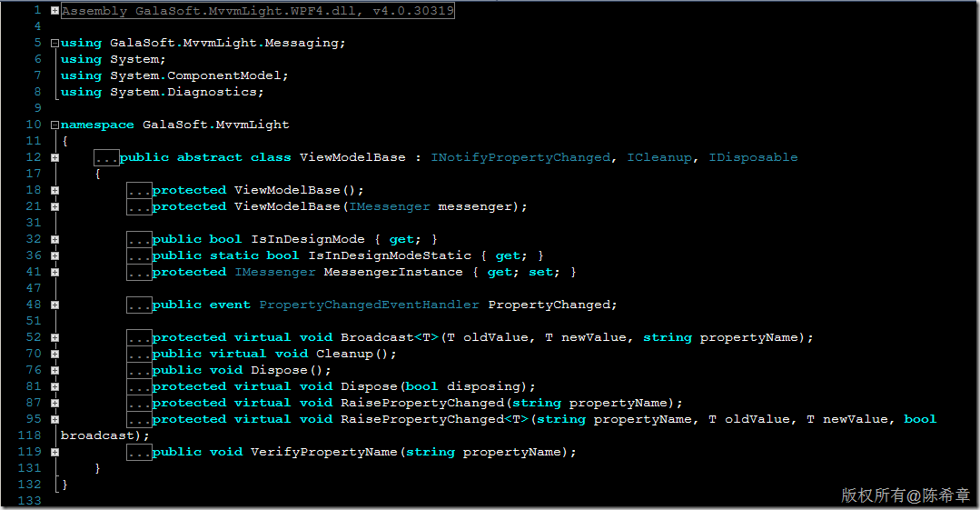Click the ellipsis box before public void VerifyPropertyName
Viewport: 980px width, 510px height.
point(139,452)
